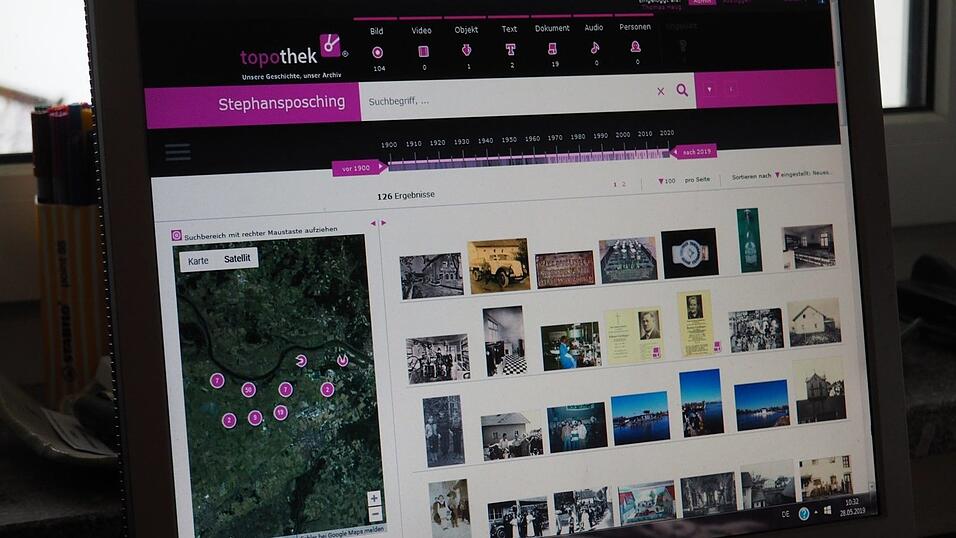Collapse the map panel with the left arrow

[x=373, y=223]
